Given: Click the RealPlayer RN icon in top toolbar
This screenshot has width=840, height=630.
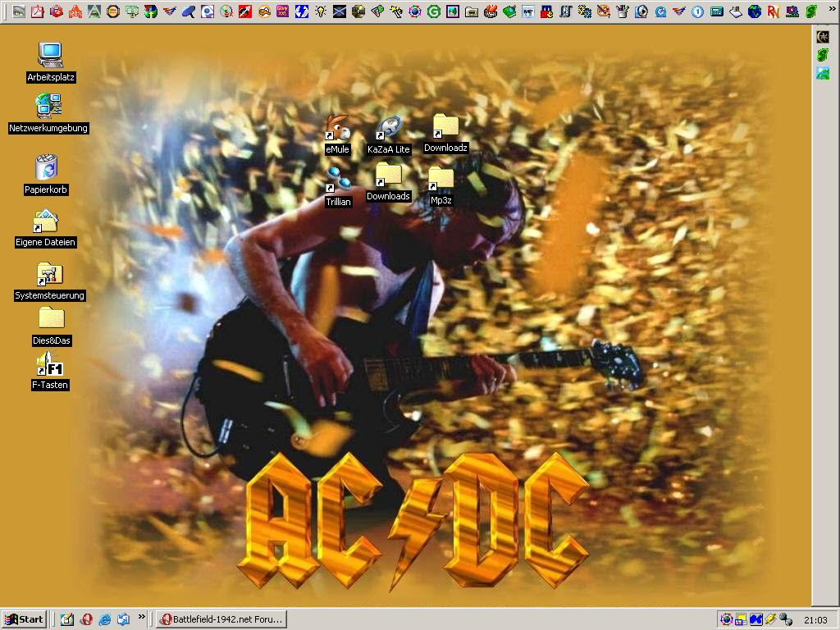Looking at the screenshot, I should (x=773, y=11).
